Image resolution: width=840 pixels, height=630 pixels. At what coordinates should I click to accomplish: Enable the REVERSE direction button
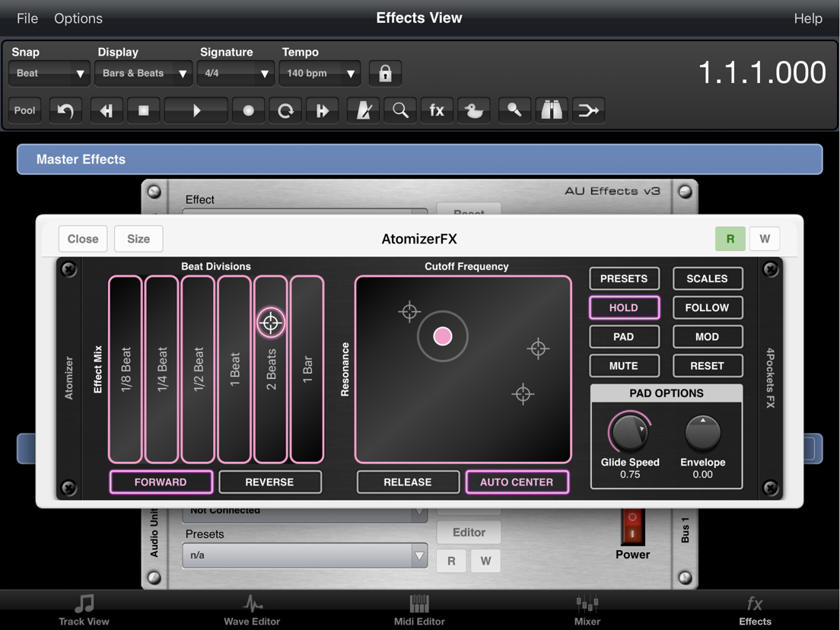pos(270,482)
